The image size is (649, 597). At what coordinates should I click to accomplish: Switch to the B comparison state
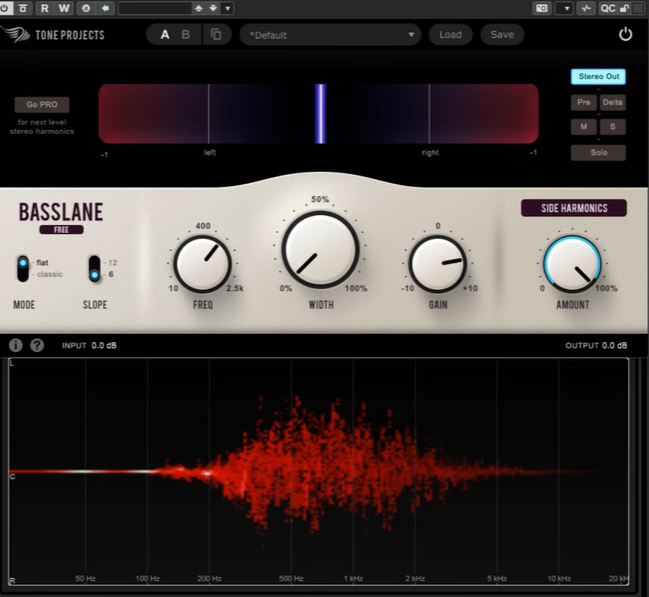pyautogui.click(x=185, y=34)
